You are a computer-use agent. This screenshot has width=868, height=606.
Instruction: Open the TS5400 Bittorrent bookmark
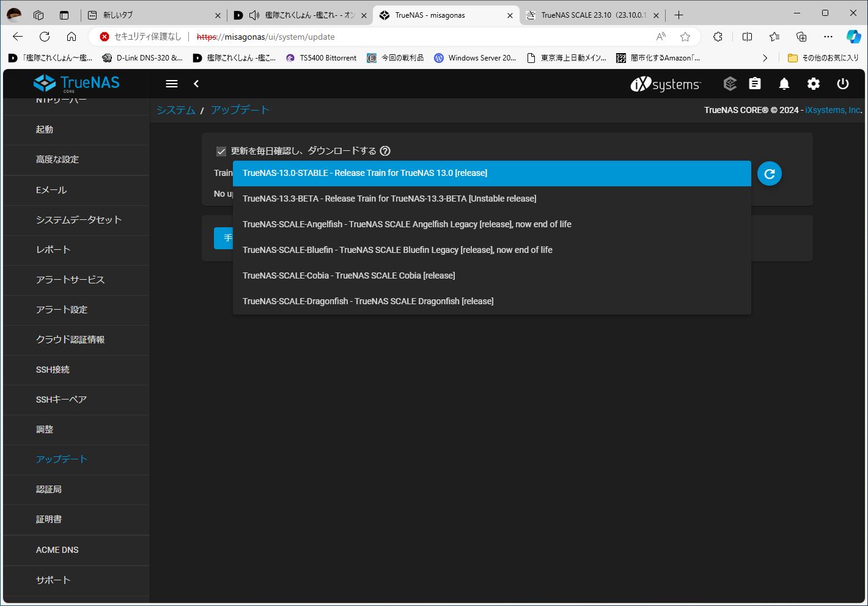322,58
